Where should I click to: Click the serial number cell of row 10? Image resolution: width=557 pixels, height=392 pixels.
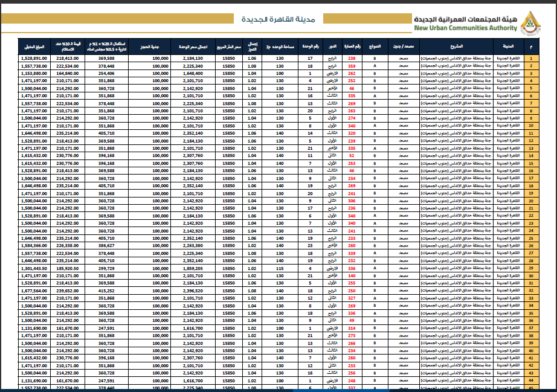(x=531, y=126)
